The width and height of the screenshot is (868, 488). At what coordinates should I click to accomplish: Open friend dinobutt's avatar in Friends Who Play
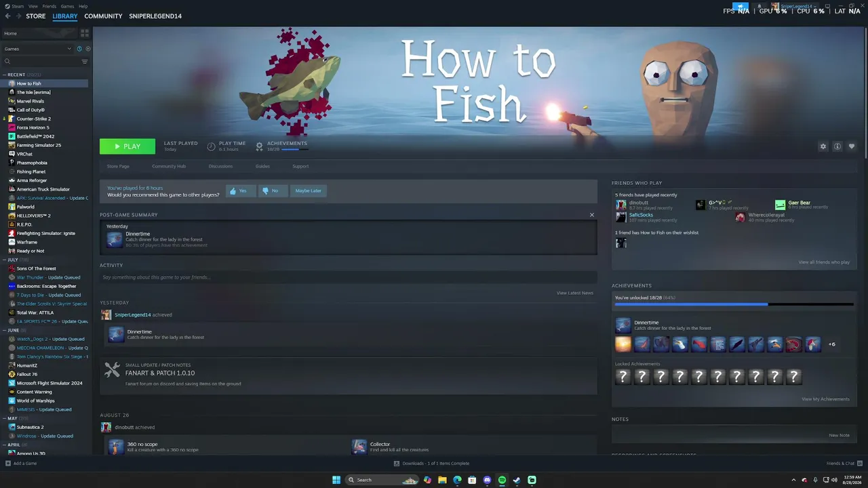(620, 204)
